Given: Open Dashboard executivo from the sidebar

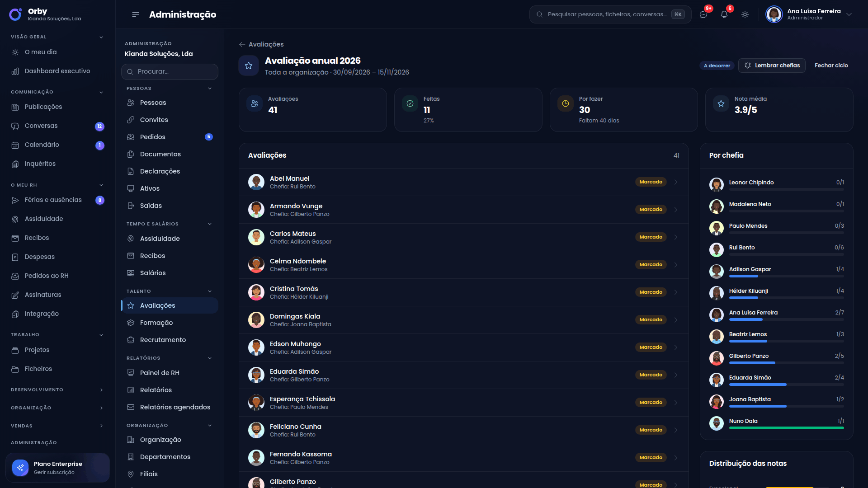Looking at the screenshot, I should tap(58, 71).
